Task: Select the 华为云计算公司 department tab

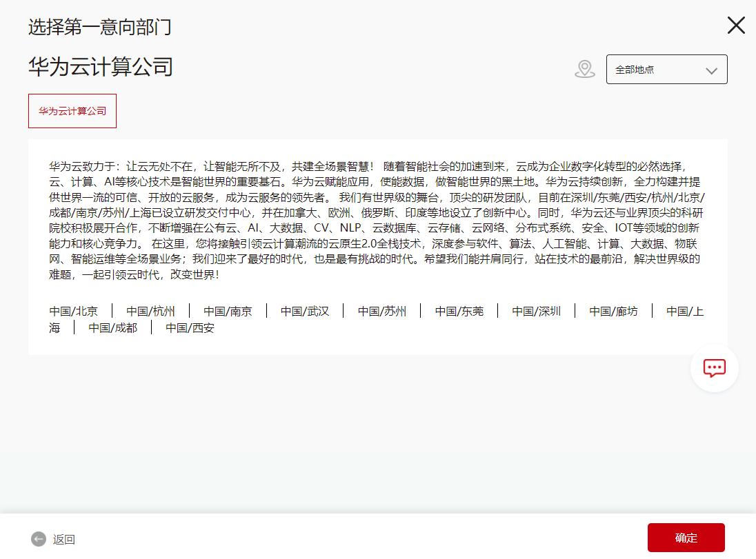Action: 72,111
